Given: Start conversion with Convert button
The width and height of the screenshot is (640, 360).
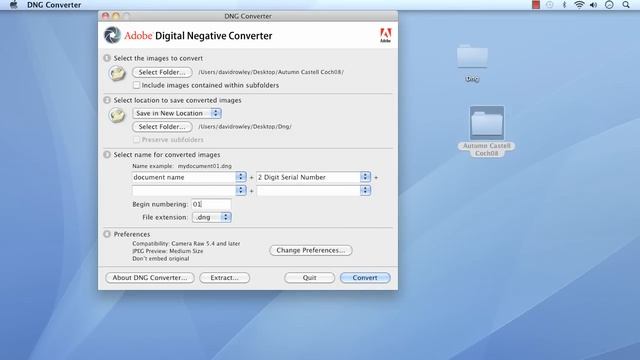Looking at the screenshot, I should (365, 278).
